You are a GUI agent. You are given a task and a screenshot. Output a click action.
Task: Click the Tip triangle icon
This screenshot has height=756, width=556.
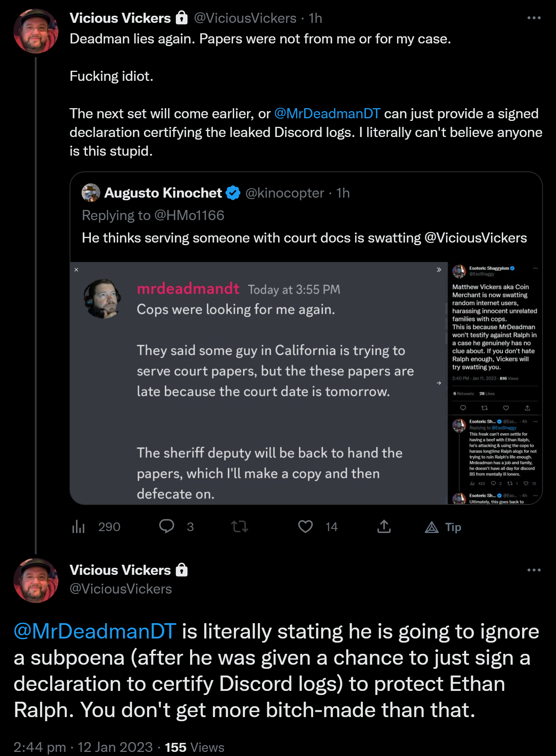tap(431, 527)
